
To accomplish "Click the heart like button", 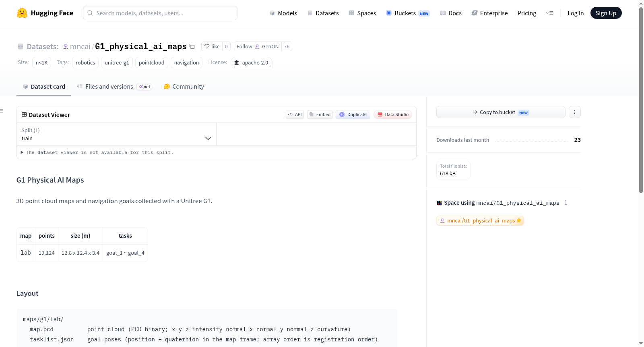I will pos(212,46).
